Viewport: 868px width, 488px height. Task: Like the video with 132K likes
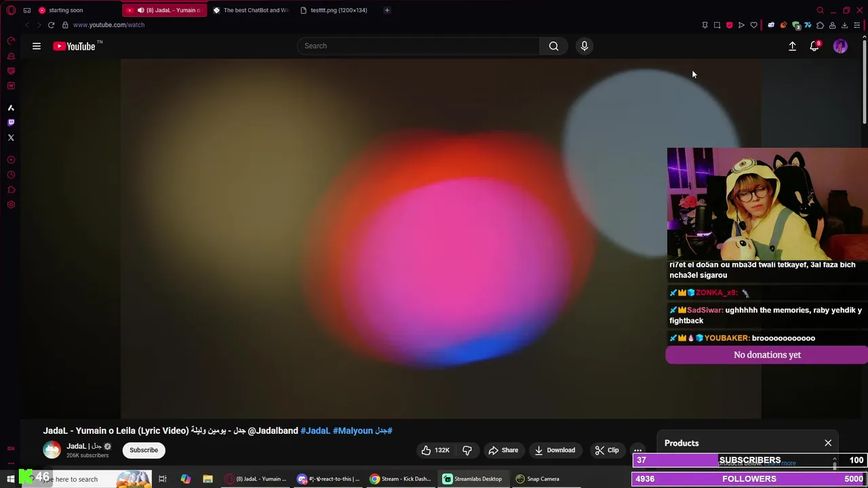[435, 450]
